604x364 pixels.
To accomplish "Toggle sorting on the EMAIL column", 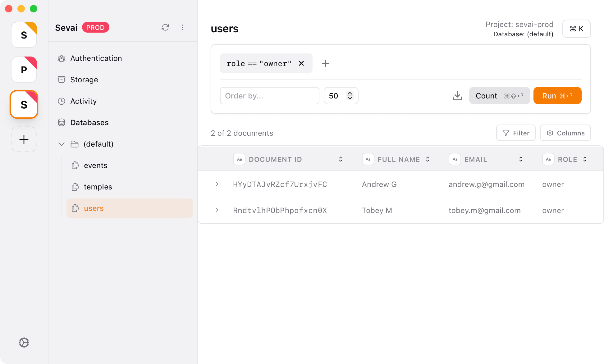I will 521,159.
